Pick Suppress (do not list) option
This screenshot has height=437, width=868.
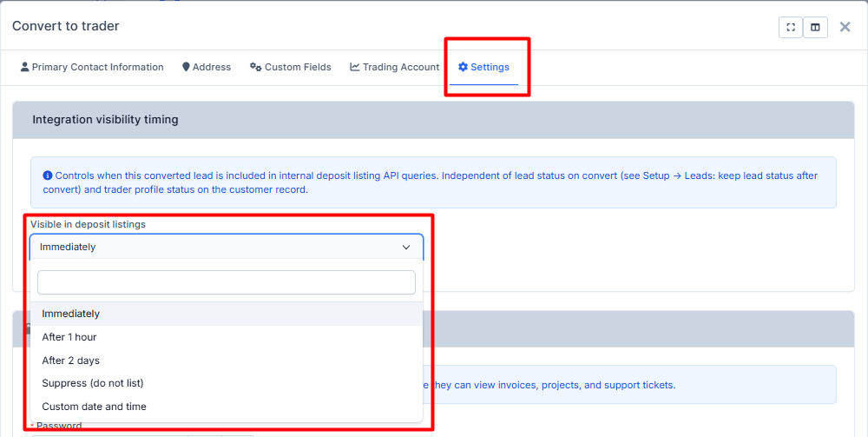[x=93, y=383]
